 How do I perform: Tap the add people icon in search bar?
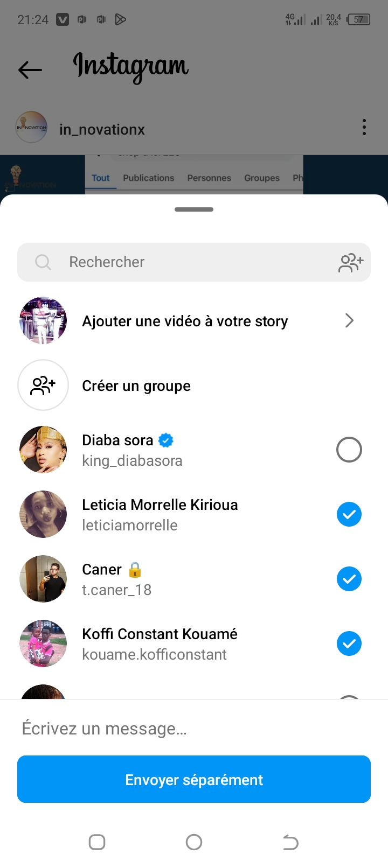(x=351, y=262)
